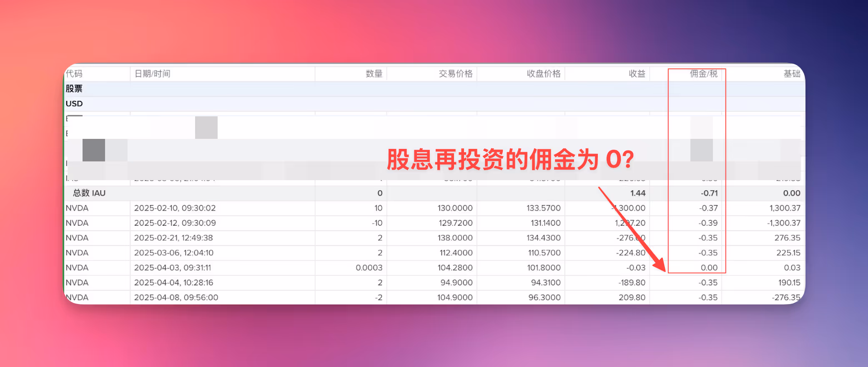868x367 pixels.
Task: Click quantity 10 in 2025-02-10 row
Action: click(x=379, y=208)
